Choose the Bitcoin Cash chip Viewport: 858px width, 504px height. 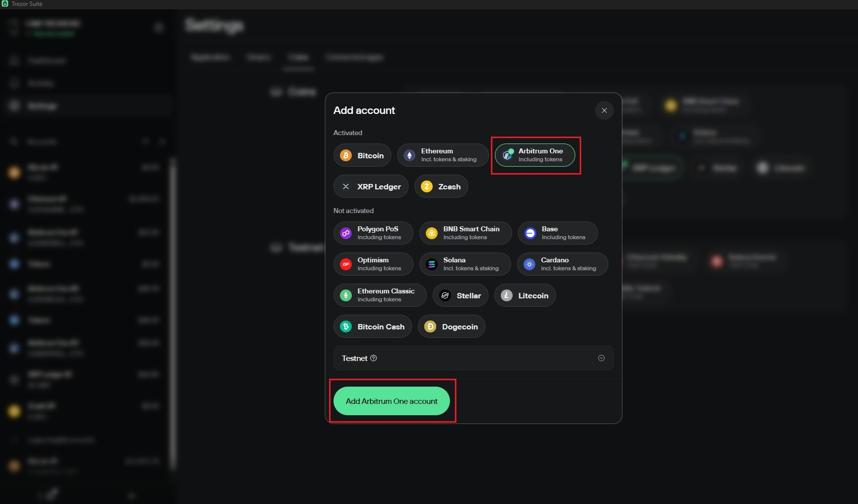coord(373,326)
